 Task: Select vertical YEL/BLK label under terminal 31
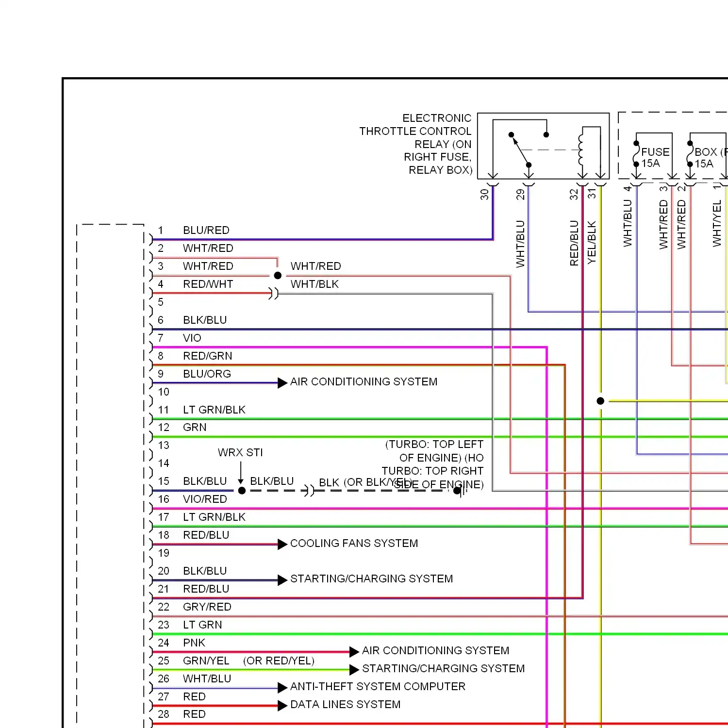click(x=592, y=243)
